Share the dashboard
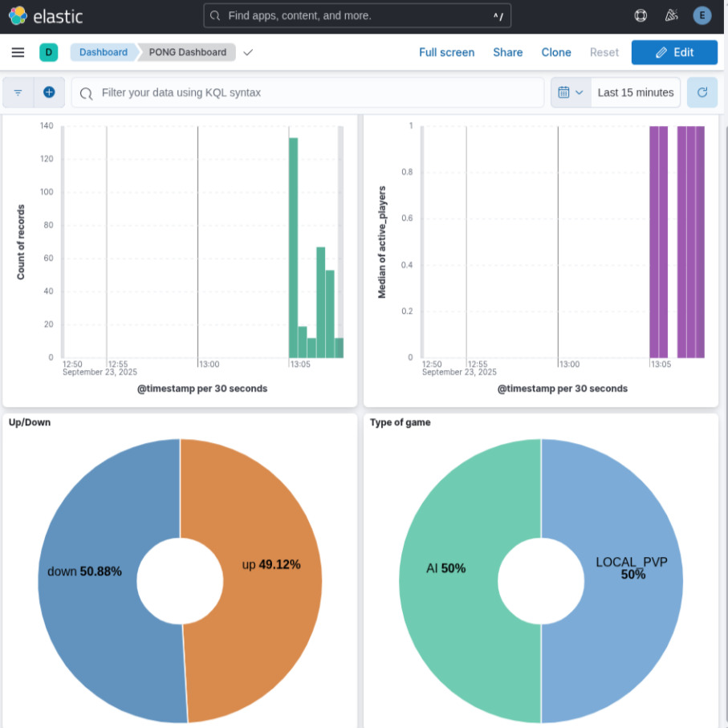This screenshot has height=728, width=728. click(507, 52)
